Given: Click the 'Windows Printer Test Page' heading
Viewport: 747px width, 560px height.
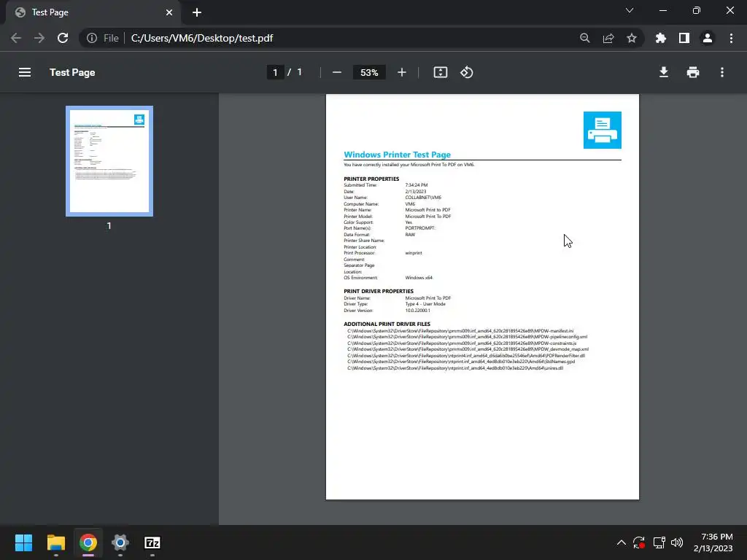Looking at the screenshot, I should point(397,155).
